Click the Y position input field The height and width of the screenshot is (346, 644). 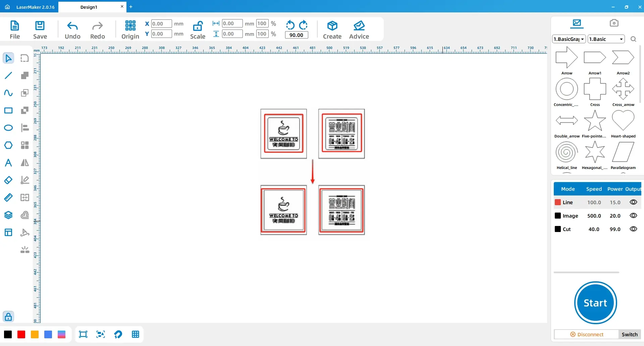[161, 34]
